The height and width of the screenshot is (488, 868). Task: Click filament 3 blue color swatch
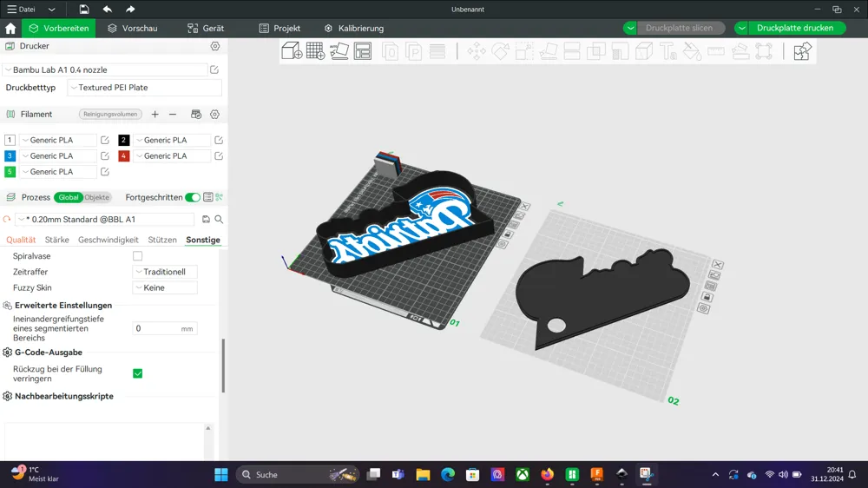coord(10,156)
